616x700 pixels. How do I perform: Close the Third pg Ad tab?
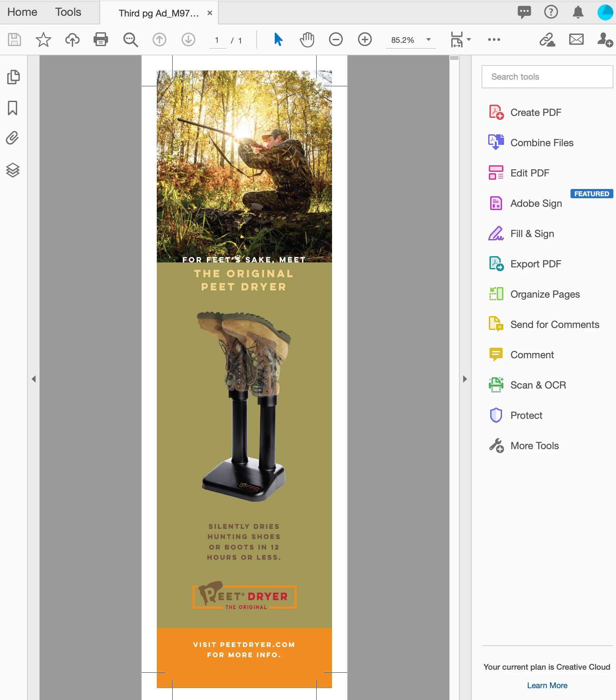click(x=210, y=13)
